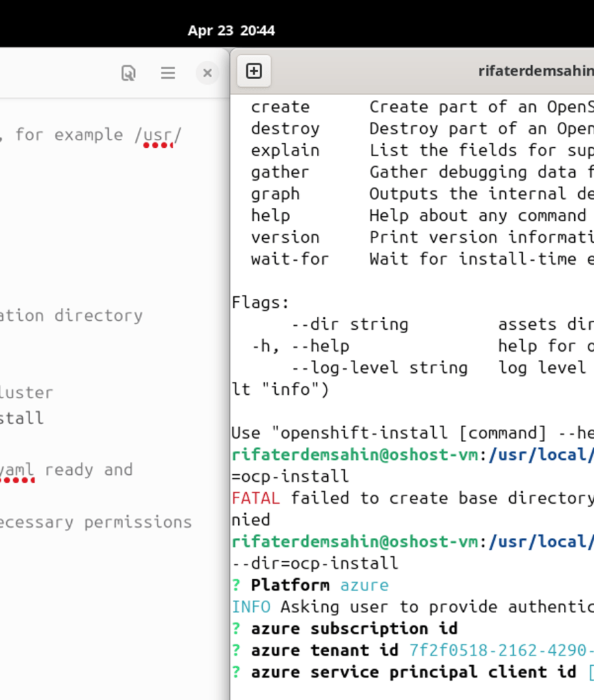The height and width of the screenshot is (700, 594).
Task: Click the 'destroy' command in terminal output
Action: [x=285, y=129]
